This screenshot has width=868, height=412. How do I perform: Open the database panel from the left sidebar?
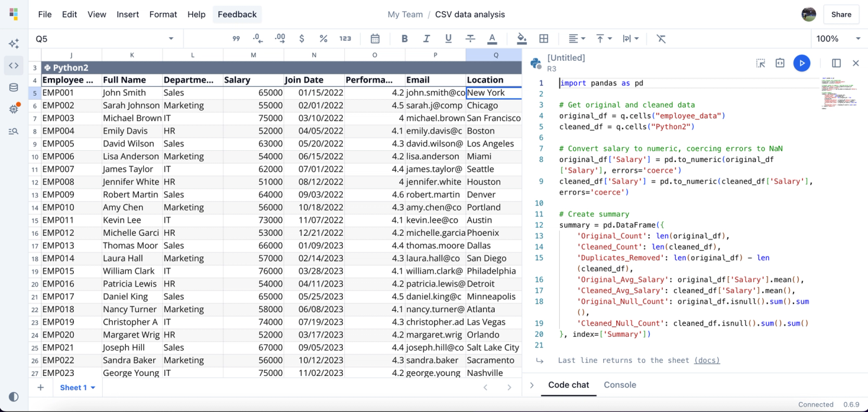point(14,87)
